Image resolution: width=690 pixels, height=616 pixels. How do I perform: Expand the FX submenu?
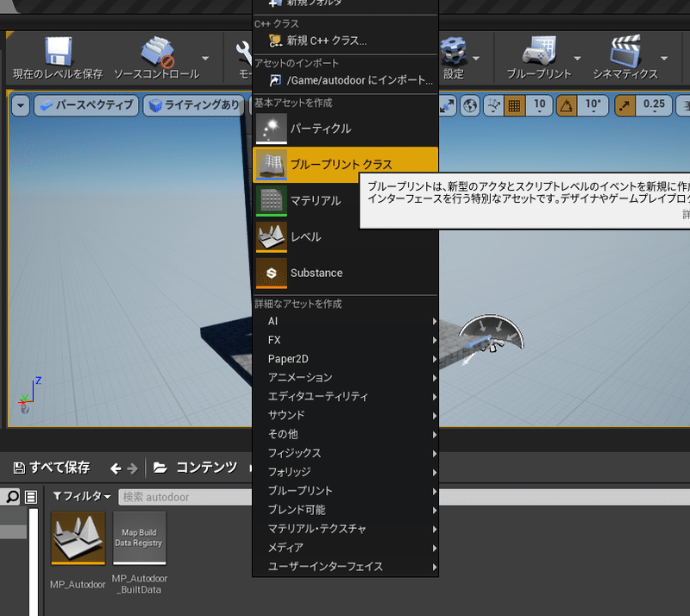pyautogui.click(x=346, y=340)
